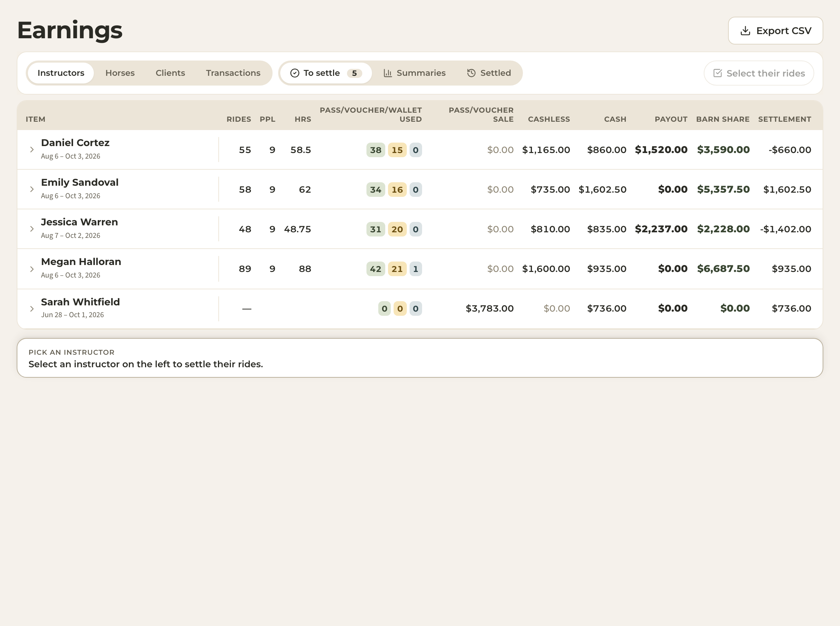Click Megan Halloran blue badge 1
The width and height of the screenshot is (840, 626).
click(x=415, y=269)
